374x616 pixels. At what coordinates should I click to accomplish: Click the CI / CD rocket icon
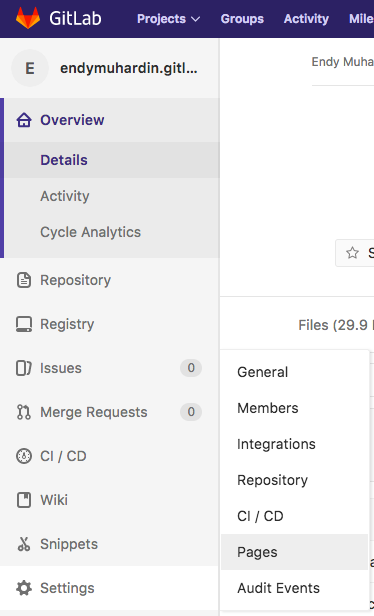point(24,456)
